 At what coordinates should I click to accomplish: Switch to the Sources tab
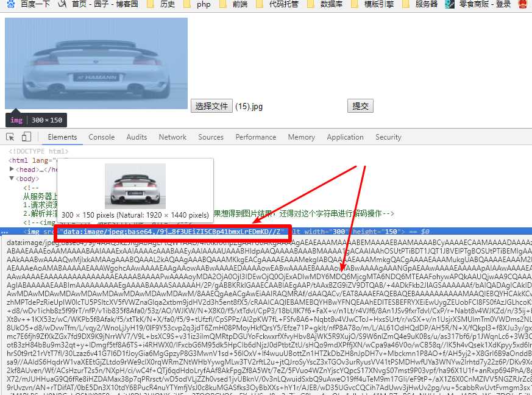[211, 137]
